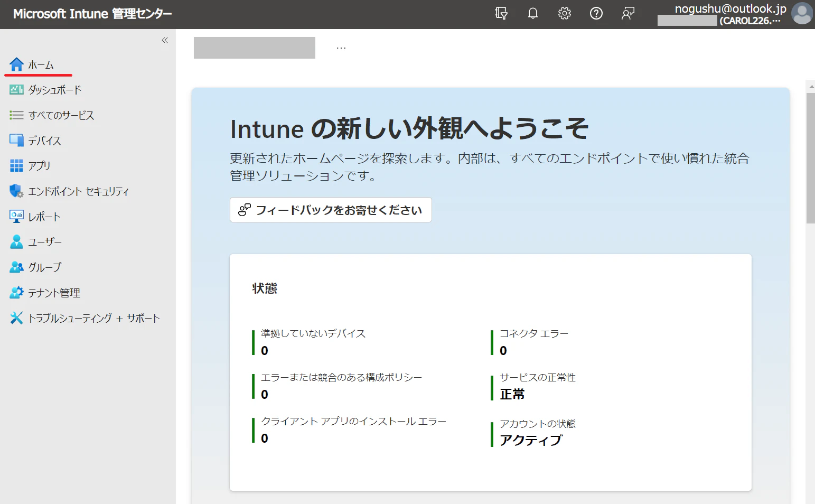Viewport: 815px width, 504px height.
Task: Open the more options ellipsis
Action: (x=341, y=48)
